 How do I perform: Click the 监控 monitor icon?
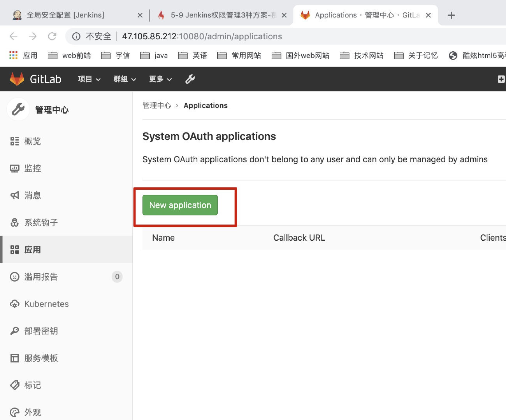[x=14, y=168]
